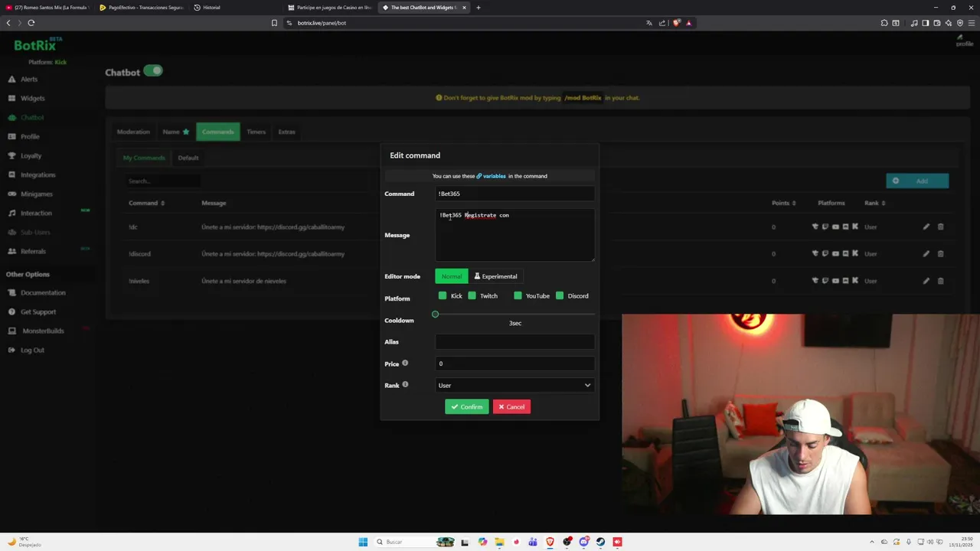Screen dimensions: 980x551
Task: Open Discord from the taskbar
Action: click(x=583, y=542)
